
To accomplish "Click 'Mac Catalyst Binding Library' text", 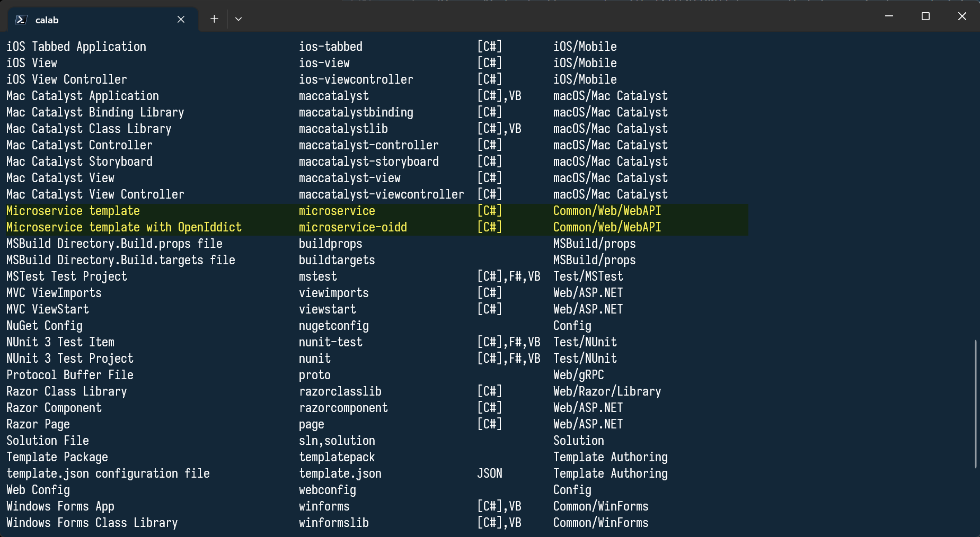I will pyautogui.click(x=95, y=112).
